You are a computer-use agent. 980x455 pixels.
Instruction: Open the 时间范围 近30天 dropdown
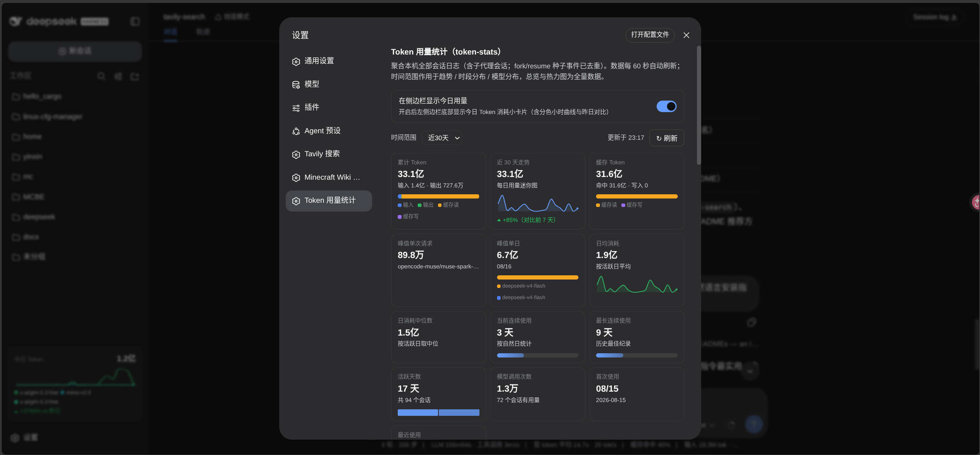pyautogui.click(x=441, y=138)
